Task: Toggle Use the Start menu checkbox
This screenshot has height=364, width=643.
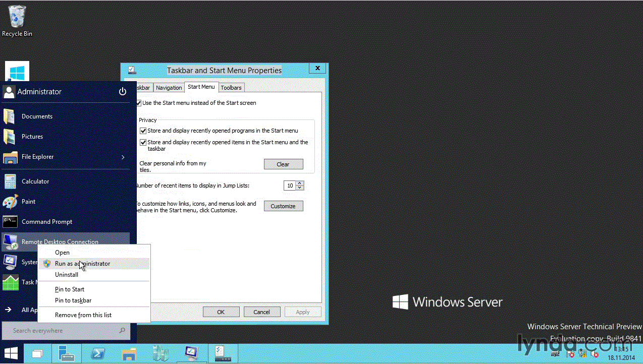Action: [x=139, y=103]
